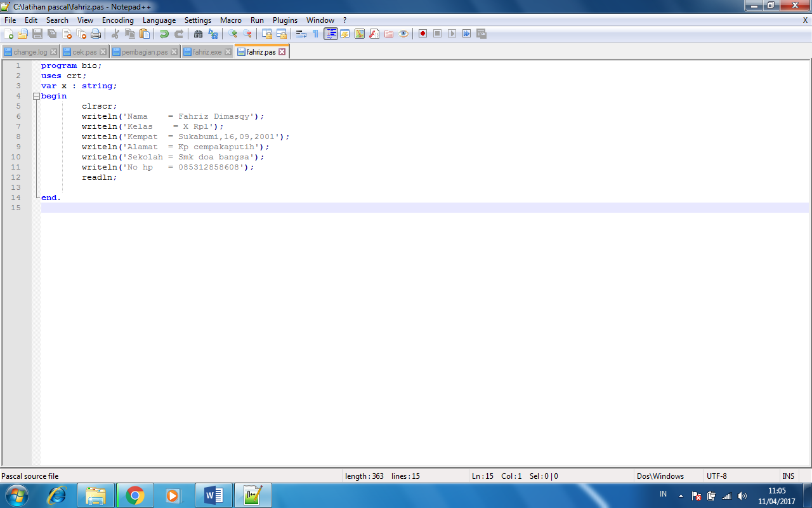Toggle synchronized vertical scrolling
812x508 pixels.
pyautogui.click(x=268, y=34)
